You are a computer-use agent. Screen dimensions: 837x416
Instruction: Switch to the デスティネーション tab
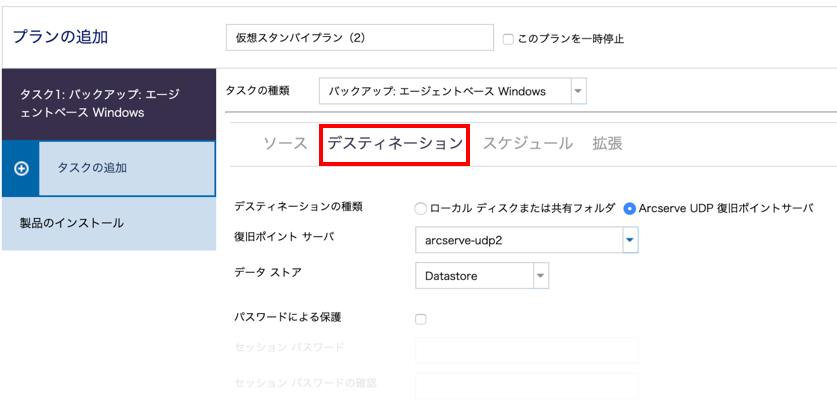point(394,144)
